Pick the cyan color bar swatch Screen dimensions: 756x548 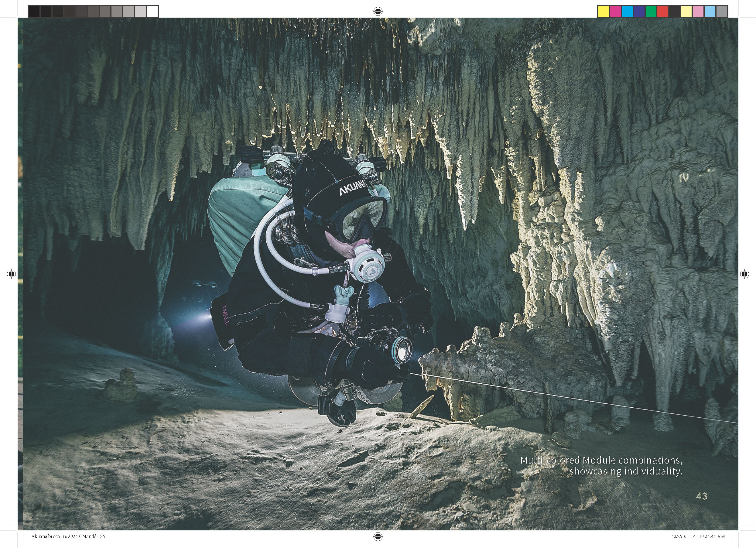tap(627, 11)
